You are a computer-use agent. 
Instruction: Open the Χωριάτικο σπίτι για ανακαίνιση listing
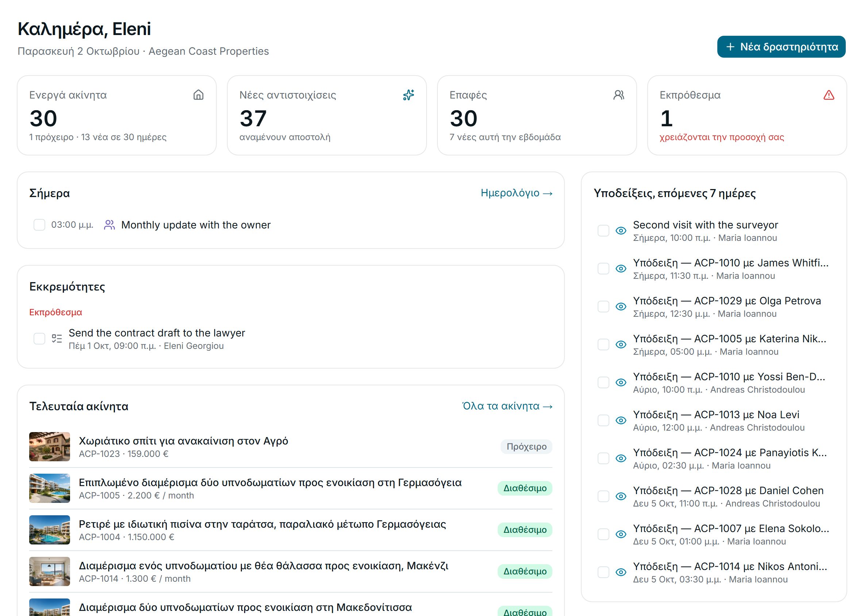tap(184, 441)
